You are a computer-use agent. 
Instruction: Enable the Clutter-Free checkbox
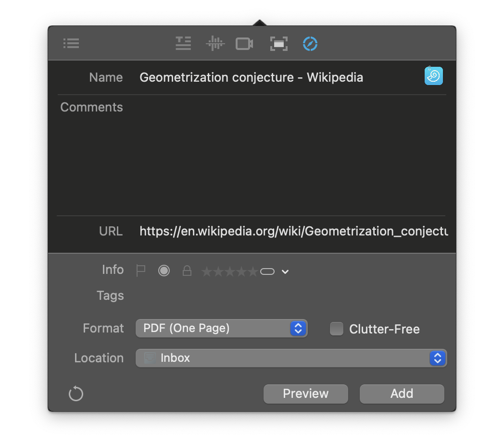(x=337, y=329)
